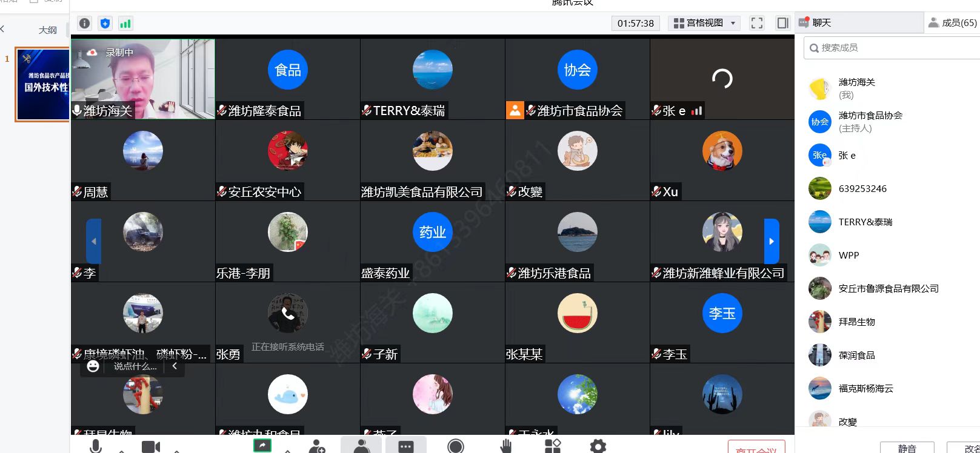Click the 潍坊乐港食品 island avatar
Viewport: 980px width, 453px height.
577,232
